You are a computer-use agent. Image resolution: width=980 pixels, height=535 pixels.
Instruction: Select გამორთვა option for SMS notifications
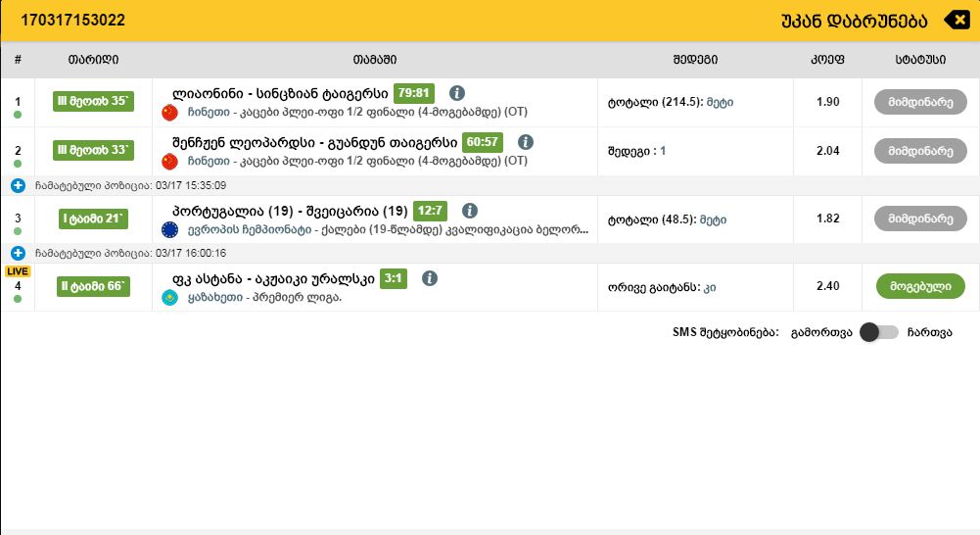[820, 332]
